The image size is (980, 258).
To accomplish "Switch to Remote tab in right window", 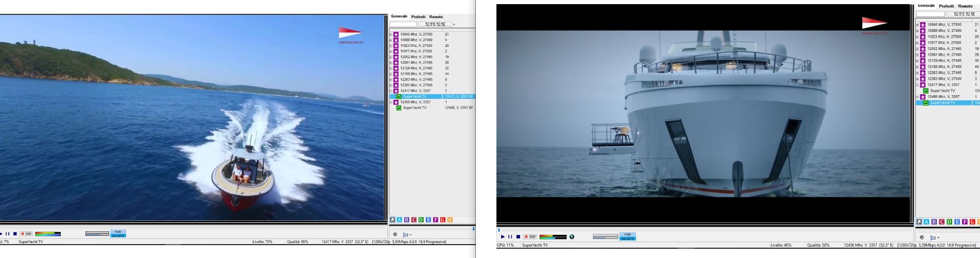I will (x=965, y=6).
